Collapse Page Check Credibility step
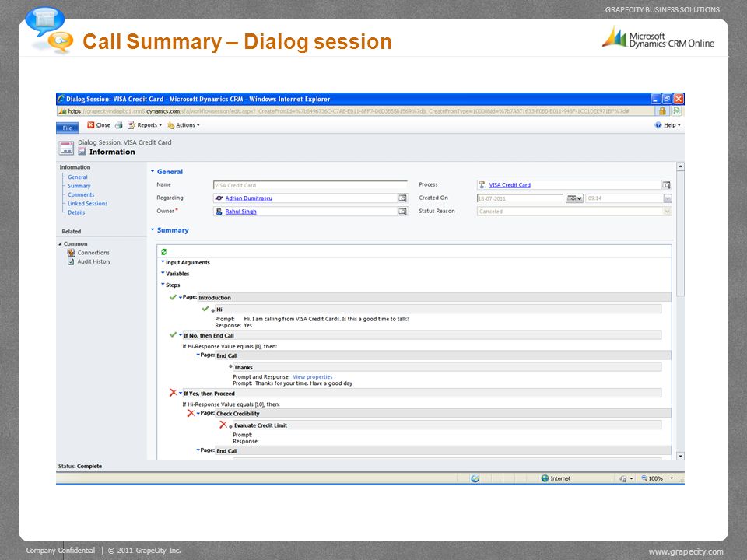The width and height of the screenshot is (747, 560). coord(198,413)
